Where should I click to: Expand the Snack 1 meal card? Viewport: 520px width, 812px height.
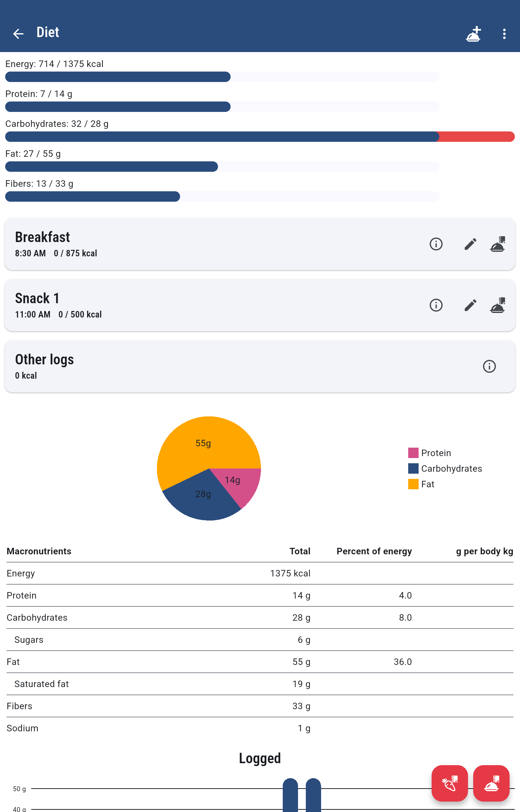coord(216,305)
